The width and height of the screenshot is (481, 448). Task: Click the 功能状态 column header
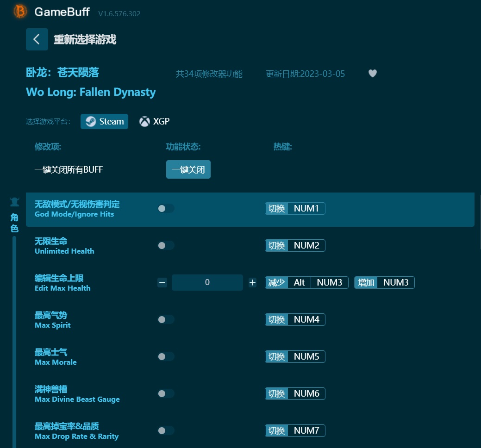click(x=183, y=147)
